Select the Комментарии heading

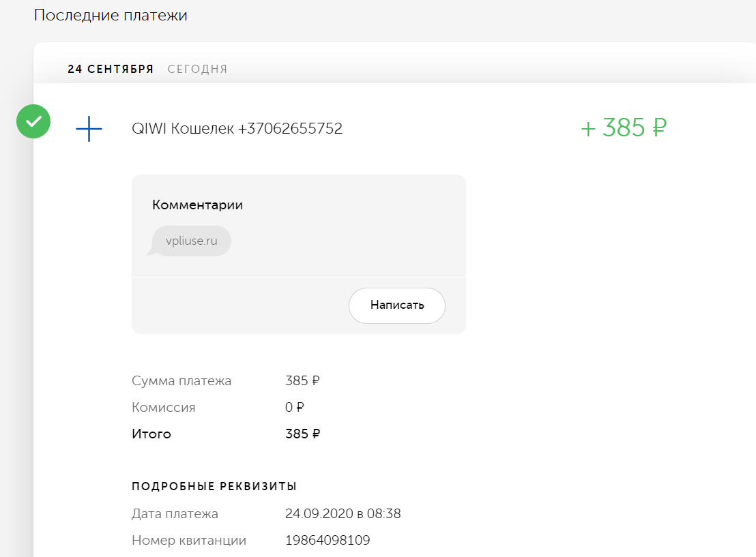(198, 205)
